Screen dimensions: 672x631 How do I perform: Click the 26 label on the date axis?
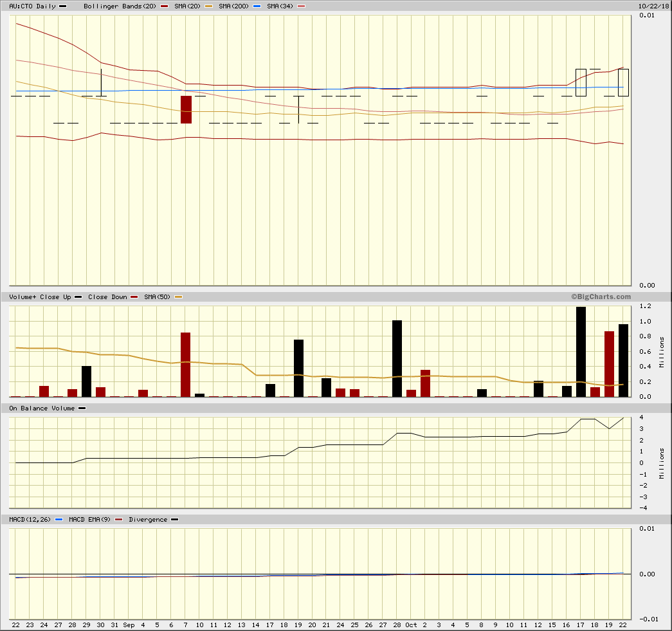tap(369, 625)
